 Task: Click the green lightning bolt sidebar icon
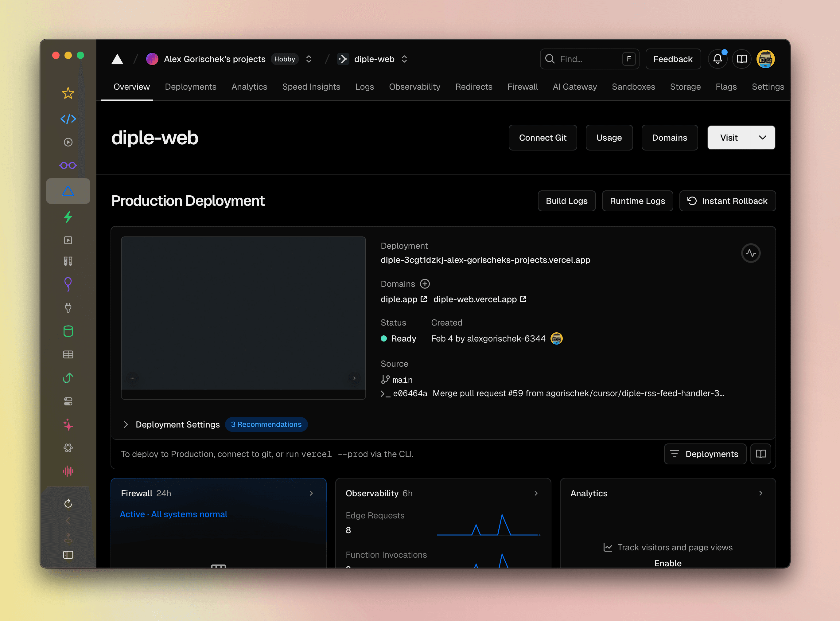point(68,217)
